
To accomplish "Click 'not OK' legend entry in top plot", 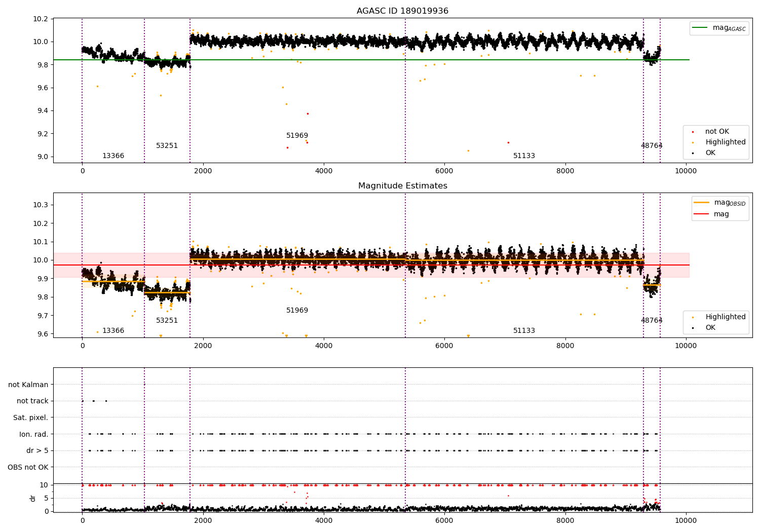I will (x=712, y=132).
